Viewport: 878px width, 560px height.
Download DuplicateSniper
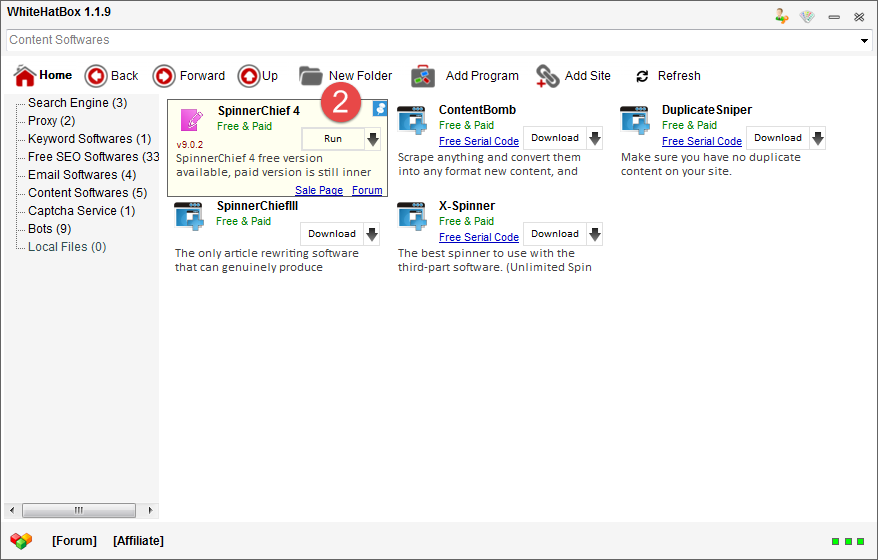tap(778, 138)
